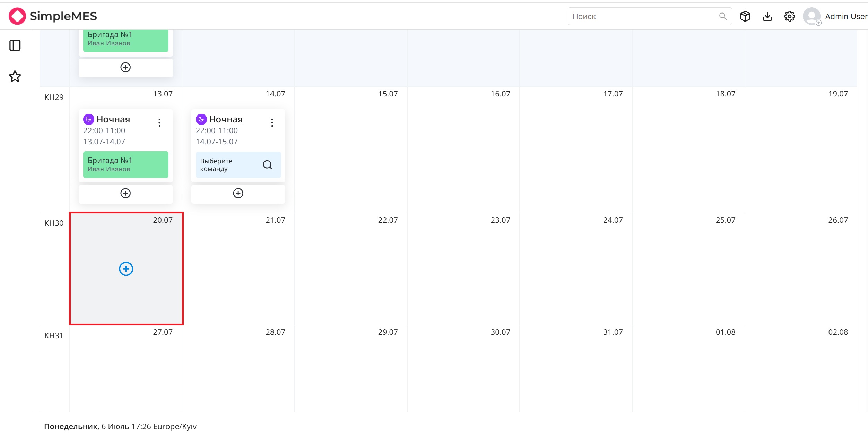This screenshot has height=435, width=868.
Task: Toggle the sidebar panel icon
Action: [x=15, y=45]
